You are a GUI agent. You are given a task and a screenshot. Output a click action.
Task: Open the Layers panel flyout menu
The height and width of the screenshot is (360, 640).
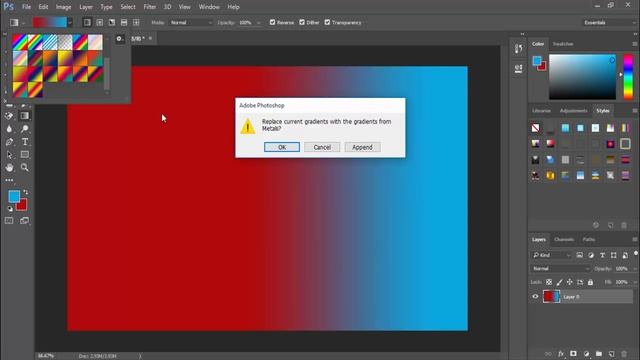[x=635, y=240]
